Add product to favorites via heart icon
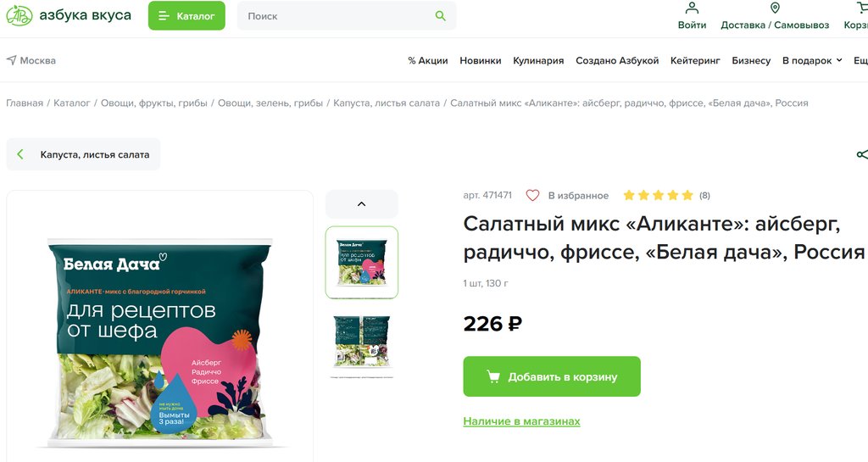 [532, 195]
